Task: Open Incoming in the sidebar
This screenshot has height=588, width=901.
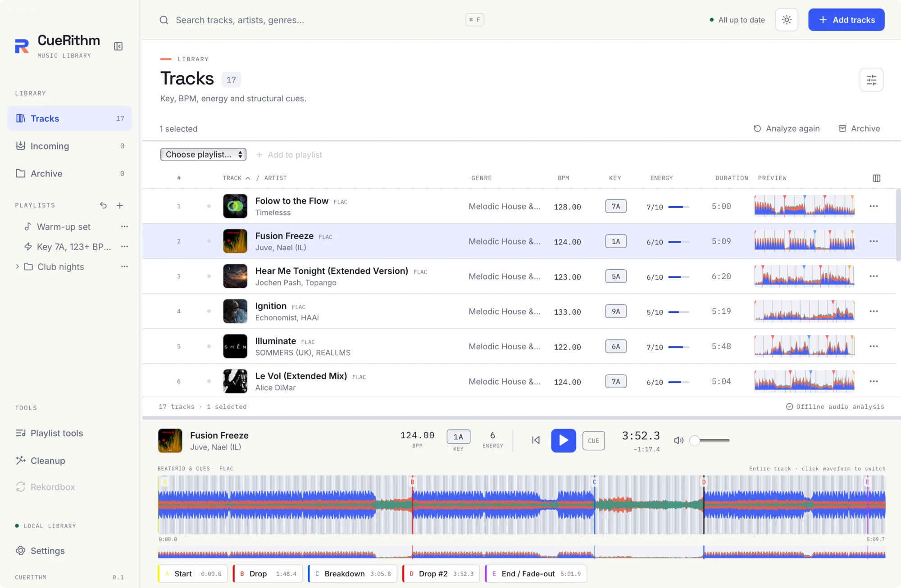Action: (70, 146)
